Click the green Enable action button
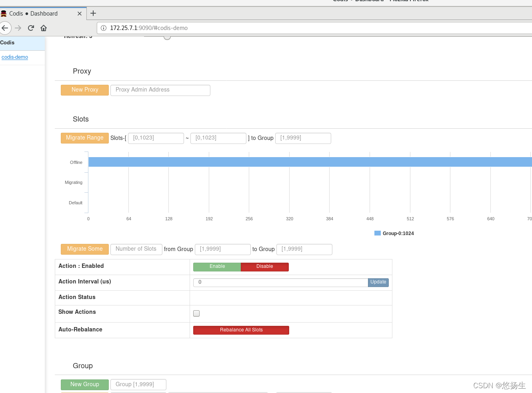 tap(217, 267)
